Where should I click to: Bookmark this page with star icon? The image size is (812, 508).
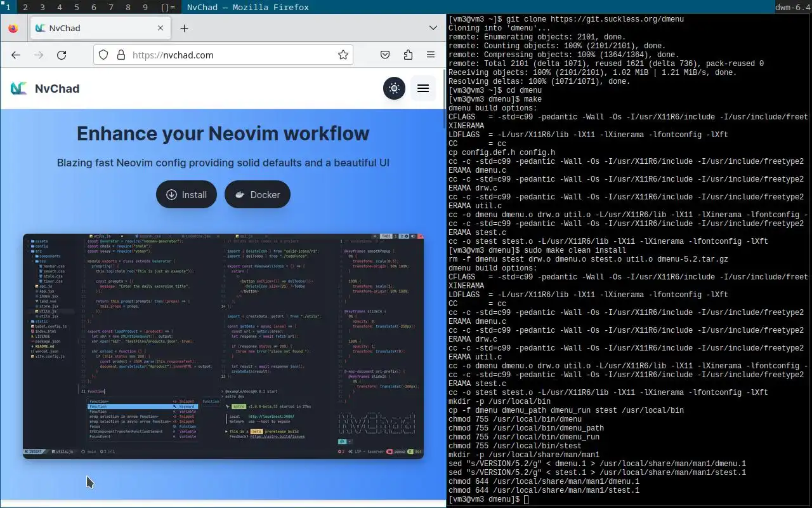tap(343, 55)
